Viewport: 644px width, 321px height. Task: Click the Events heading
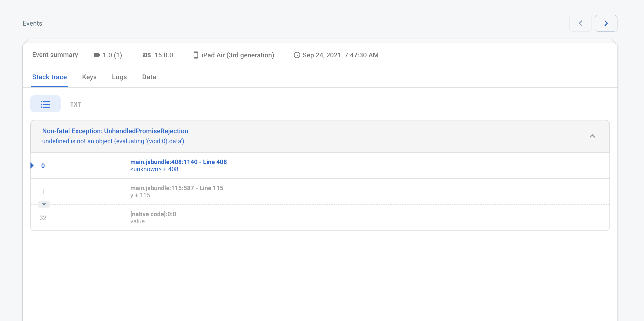click(x=32, y=23)
